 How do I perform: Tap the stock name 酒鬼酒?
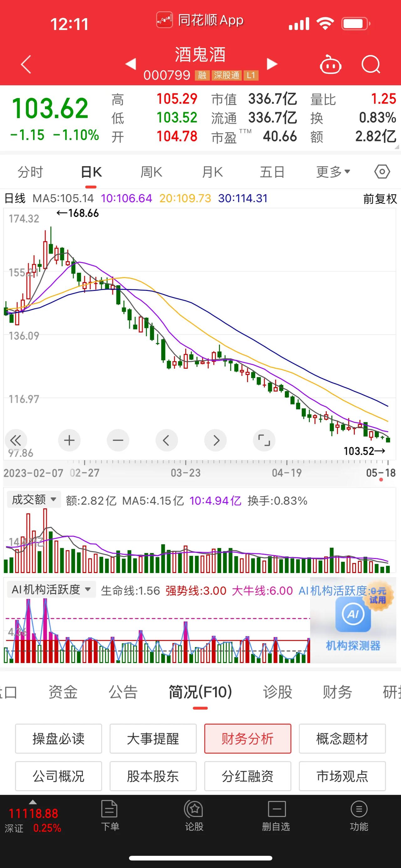(200, 55)
